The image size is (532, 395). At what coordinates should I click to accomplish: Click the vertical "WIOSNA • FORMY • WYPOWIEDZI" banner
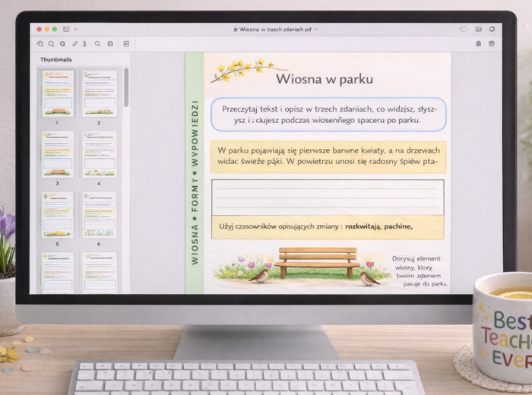tap(195, 182)
